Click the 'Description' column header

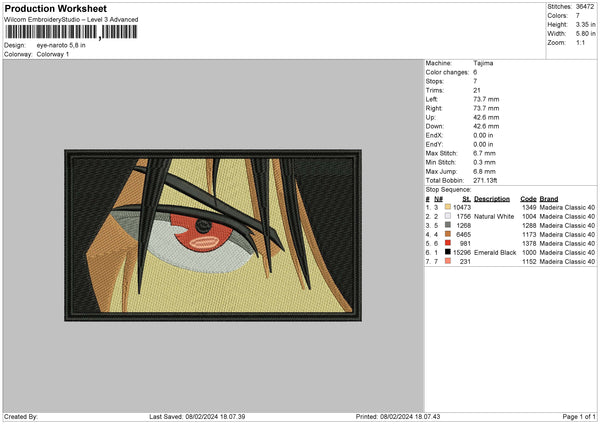pyautogui.click(x=492, y=199)
